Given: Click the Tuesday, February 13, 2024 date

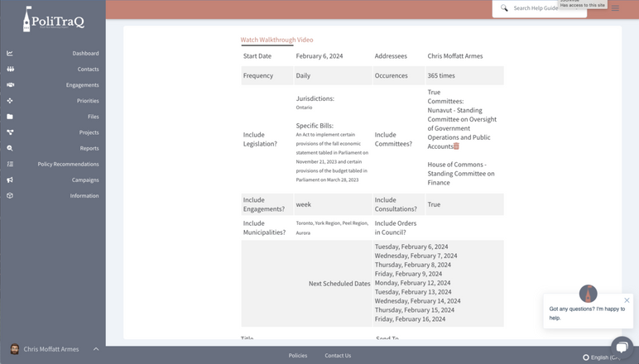Looking at the screenshot, I should [413, 292].
